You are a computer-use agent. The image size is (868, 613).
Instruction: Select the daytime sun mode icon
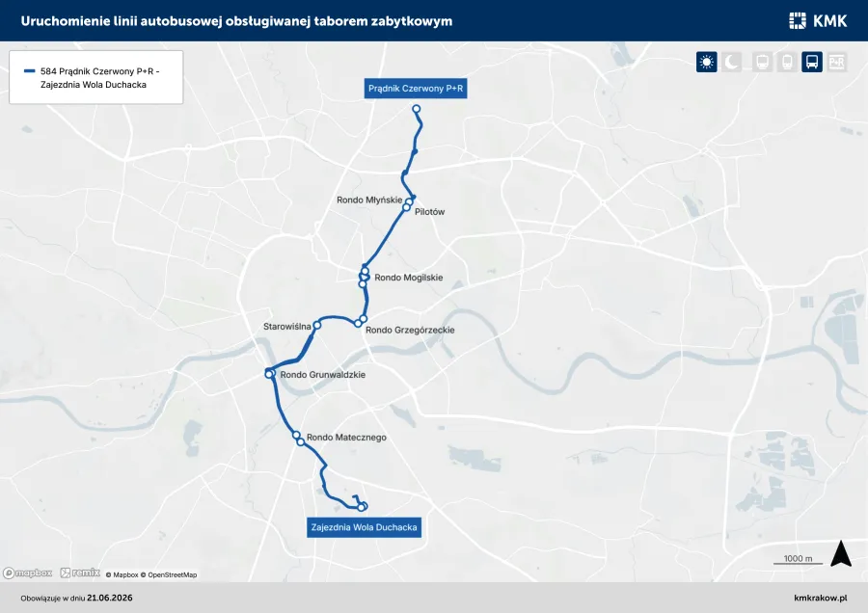[x=706, y=62]
